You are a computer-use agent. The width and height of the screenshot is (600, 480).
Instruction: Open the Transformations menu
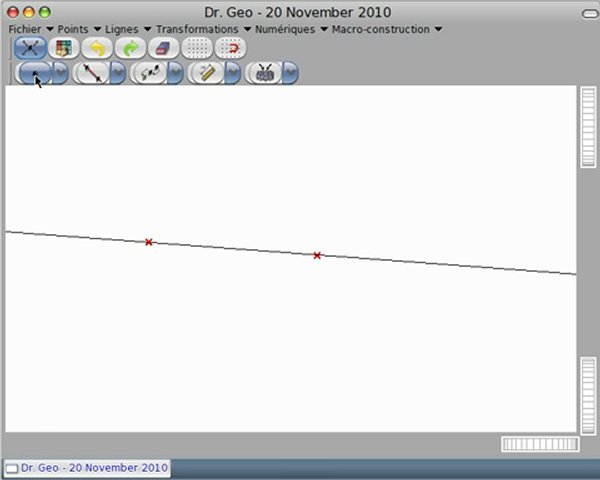(x=203, y=29)
